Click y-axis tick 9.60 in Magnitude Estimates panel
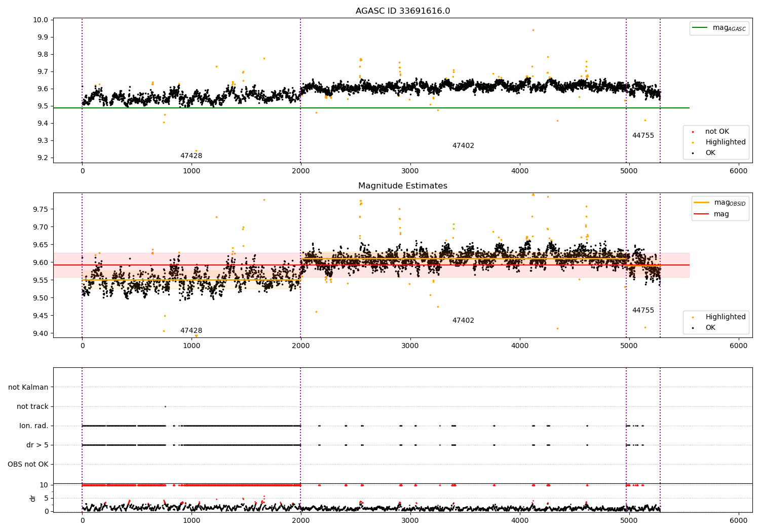 click(41, 263)
